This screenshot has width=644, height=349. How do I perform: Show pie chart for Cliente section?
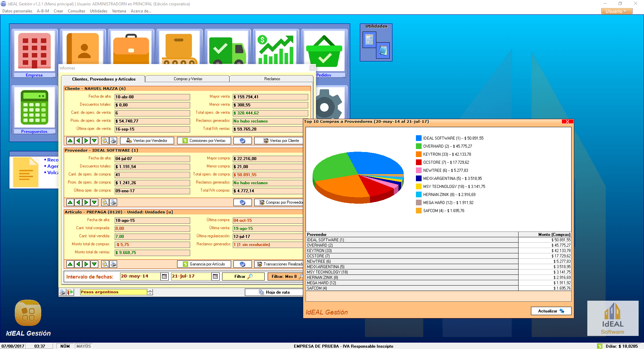click(243, 141)
